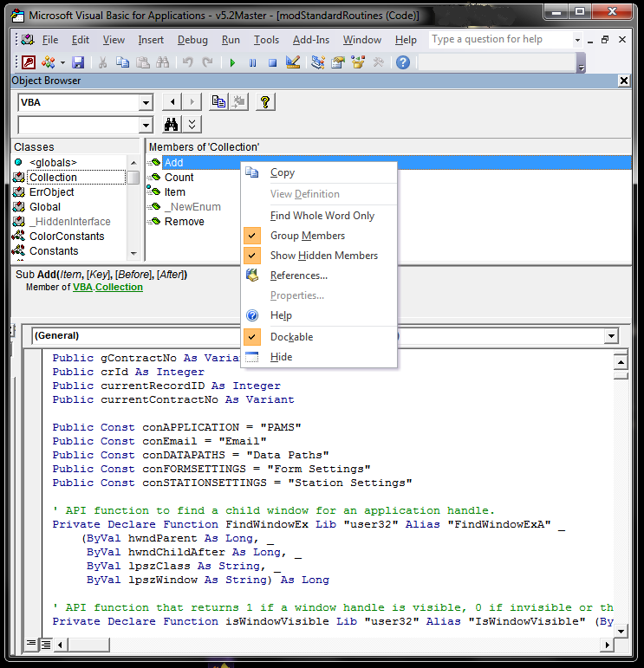This screenshot has height=668, width=644.
Task: Click the Break pause icon
Action: (253, 62)
